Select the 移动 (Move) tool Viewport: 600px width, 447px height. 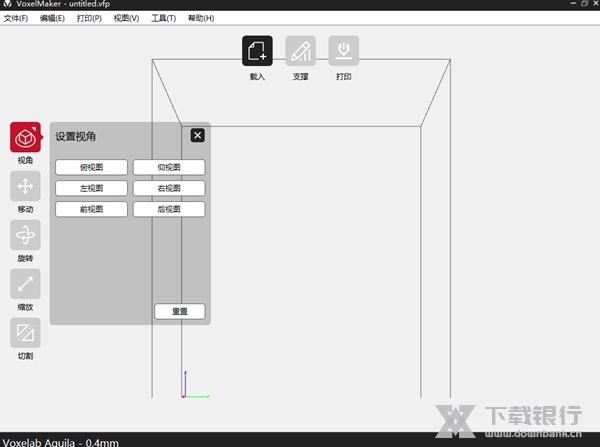pos(26,186)
